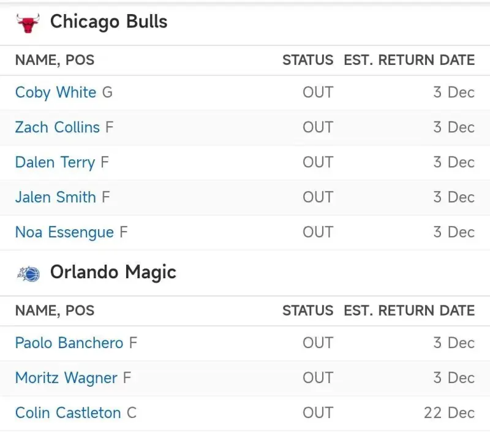Screen dimensions: 490x448
Task: Open the Chicago Bulls team heading
Action: (x=108, y=22)
